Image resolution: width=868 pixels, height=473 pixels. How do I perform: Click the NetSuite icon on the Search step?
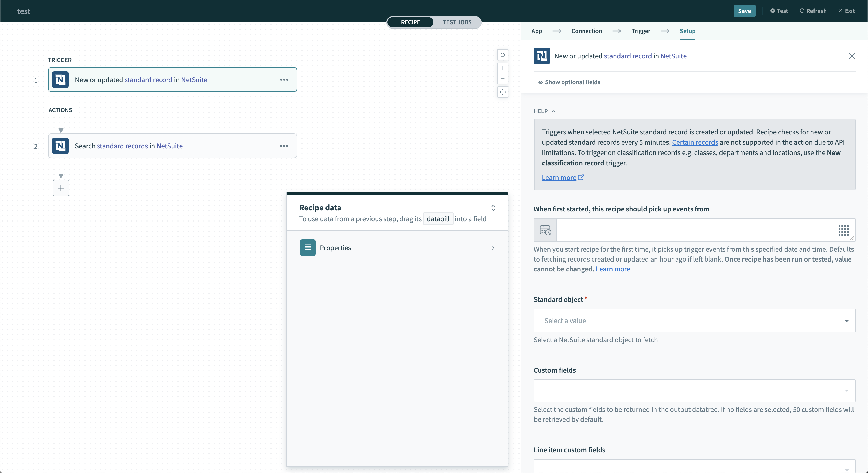pyautogui.click(x=60, y=146)
